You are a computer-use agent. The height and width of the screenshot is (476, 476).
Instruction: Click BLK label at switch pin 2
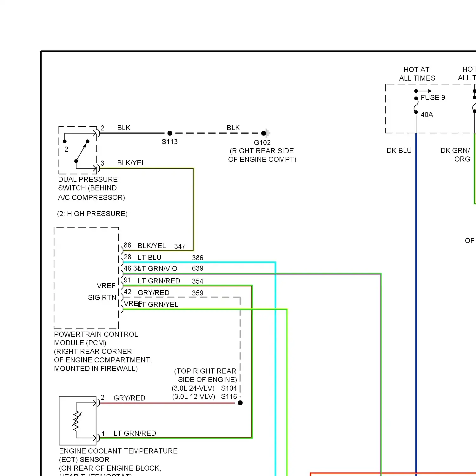coord(124,128)
